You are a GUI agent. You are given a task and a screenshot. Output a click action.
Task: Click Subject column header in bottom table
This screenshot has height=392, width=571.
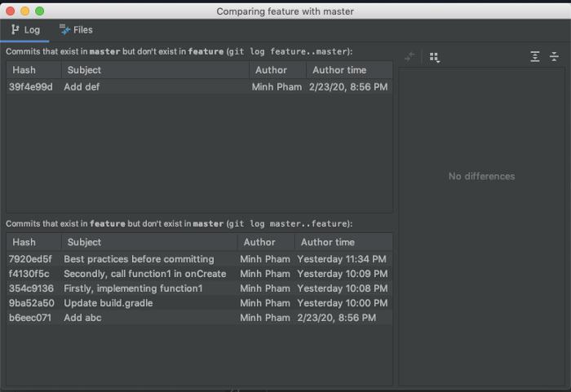tap(85, 242)
